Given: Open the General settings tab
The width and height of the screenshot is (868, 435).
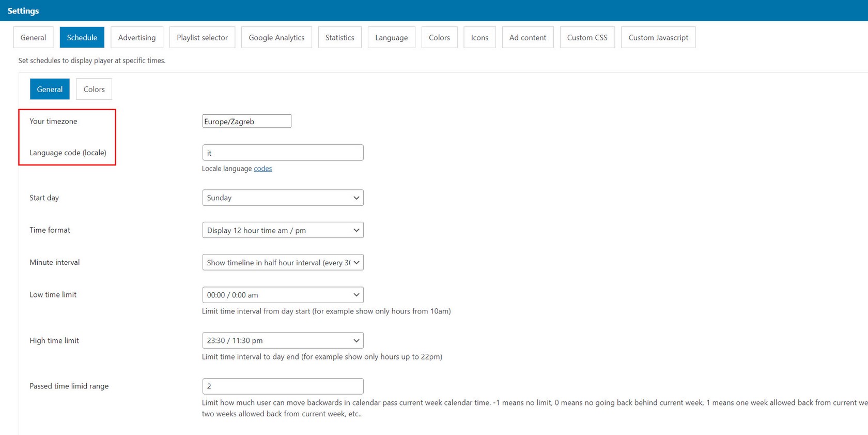Looking at the screenshot, I should pos(33,37).
